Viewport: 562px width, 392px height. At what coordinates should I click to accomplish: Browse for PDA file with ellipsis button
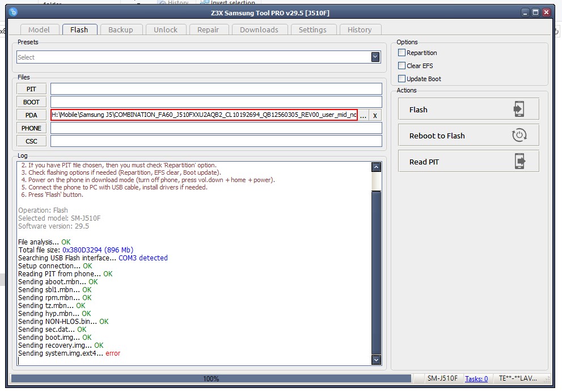tap(363, 115)
